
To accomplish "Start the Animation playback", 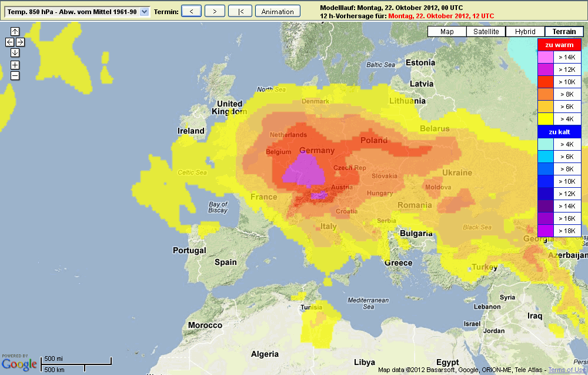I will [278, 11].
